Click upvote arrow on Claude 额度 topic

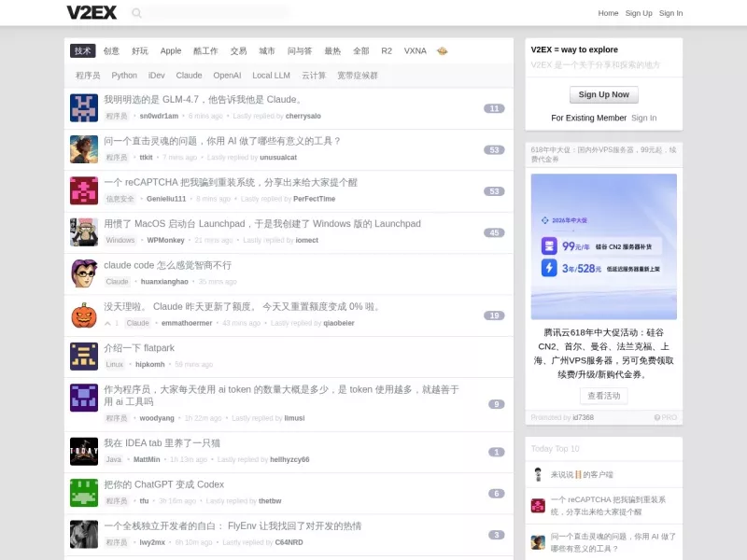coord(107,323)
